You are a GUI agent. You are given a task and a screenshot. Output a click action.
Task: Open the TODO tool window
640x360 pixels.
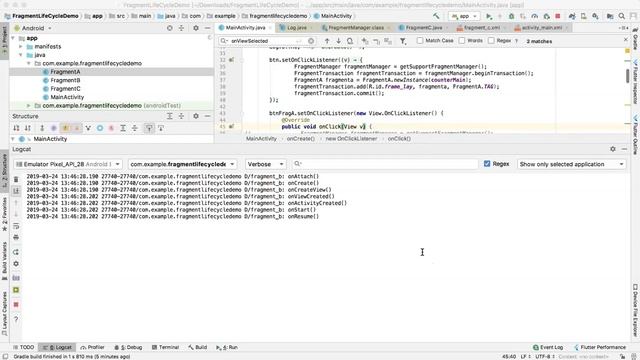point(23,347)
